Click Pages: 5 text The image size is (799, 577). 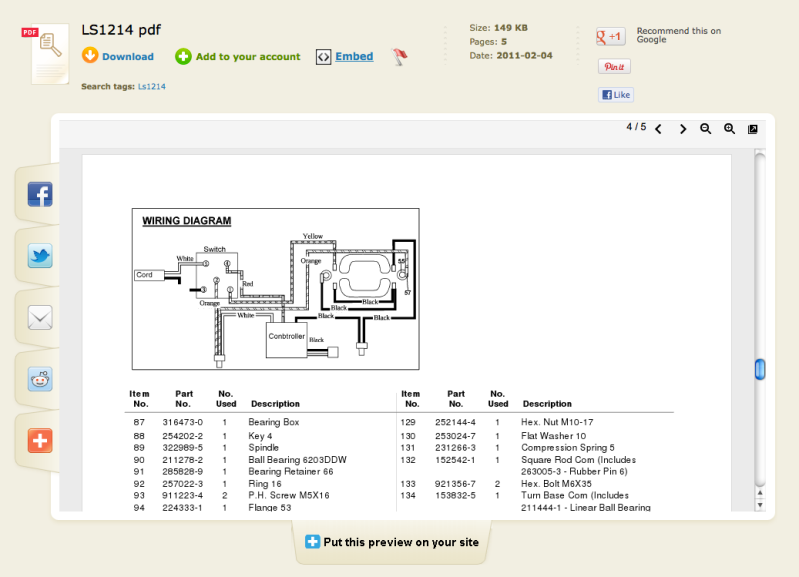coord(488,42)
